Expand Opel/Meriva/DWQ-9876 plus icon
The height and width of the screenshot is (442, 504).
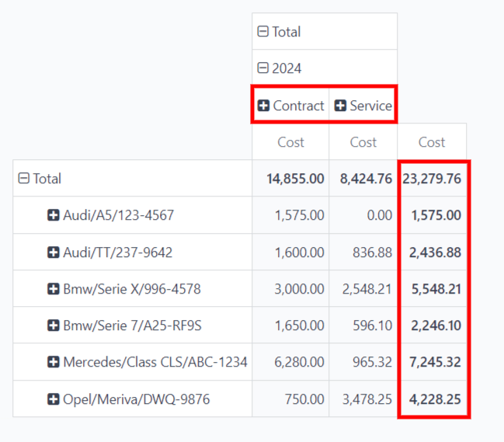point(54,399)
